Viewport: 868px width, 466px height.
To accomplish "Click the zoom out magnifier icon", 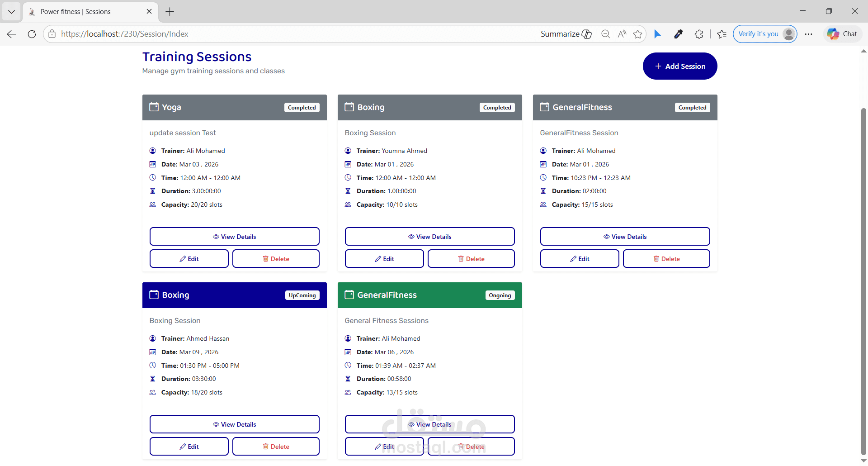I will click(605, 34).
